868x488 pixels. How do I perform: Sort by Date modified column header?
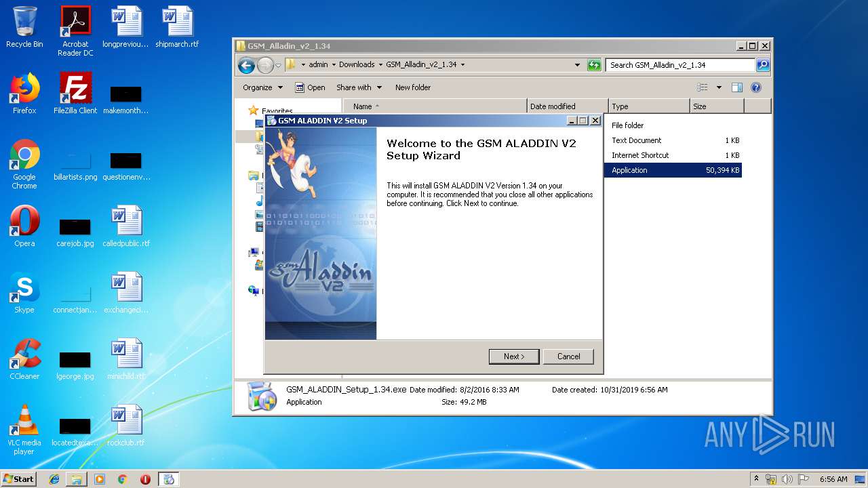point(568,106)
